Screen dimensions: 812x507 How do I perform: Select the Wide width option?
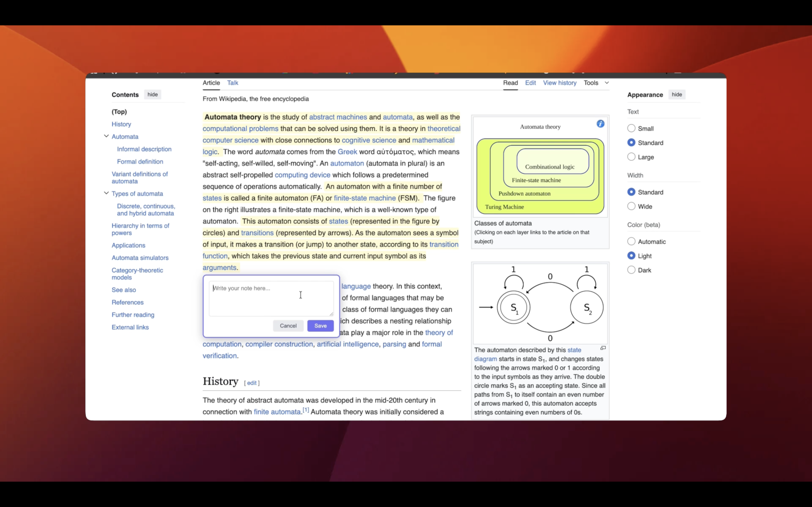coord(631,206)
